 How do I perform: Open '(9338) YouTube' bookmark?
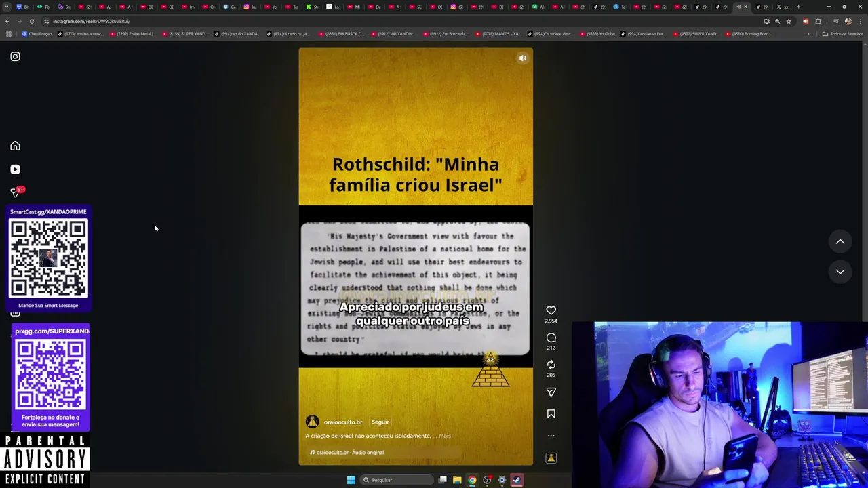point(597,34)
